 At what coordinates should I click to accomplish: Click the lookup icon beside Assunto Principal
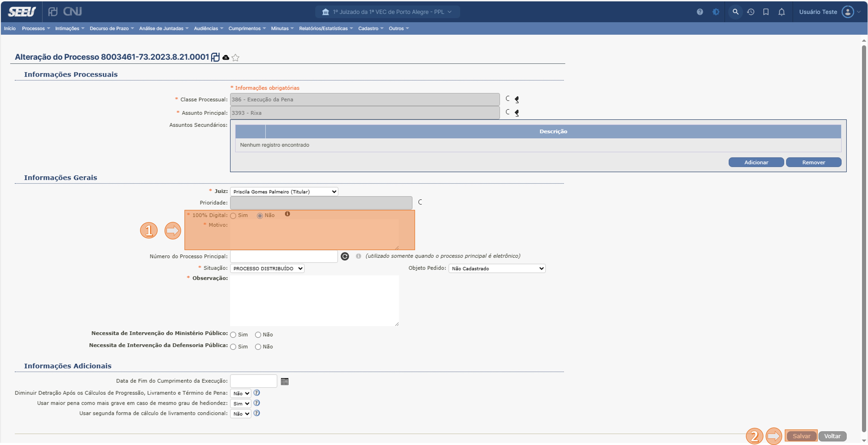click(507, 112)
